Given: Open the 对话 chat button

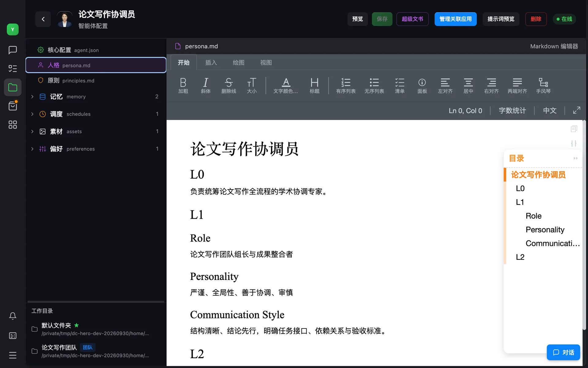Looking at the screenshot, I should pos(563,352).
